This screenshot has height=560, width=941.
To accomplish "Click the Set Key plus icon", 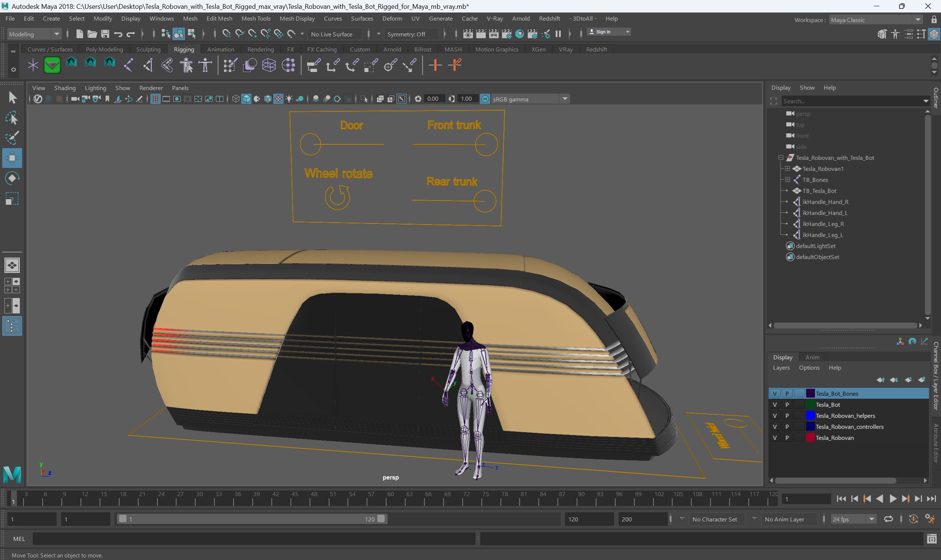I will (x=435, y=65).
